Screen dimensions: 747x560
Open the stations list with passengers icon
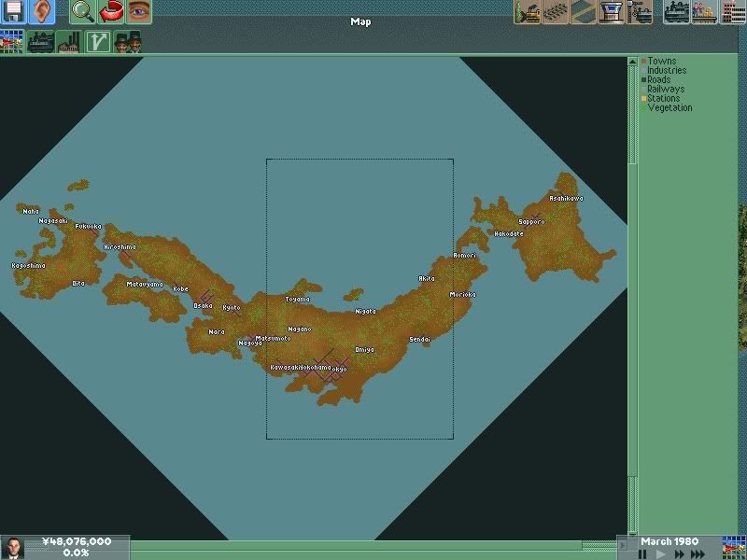(x=705, y=11)
